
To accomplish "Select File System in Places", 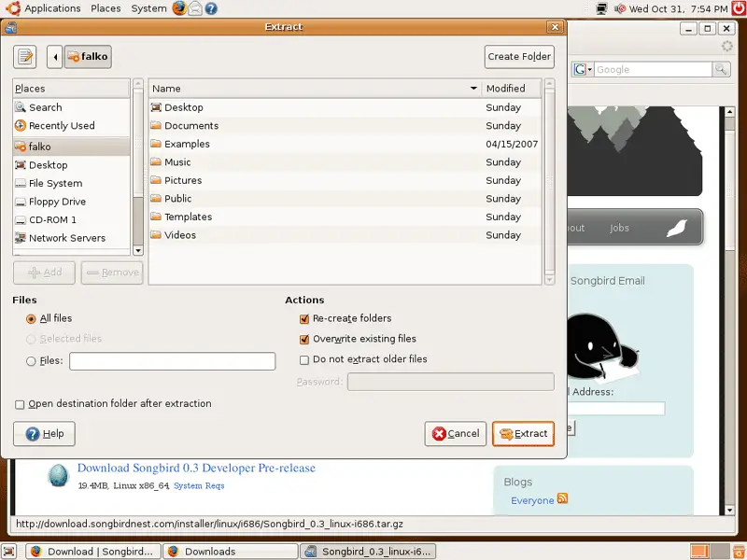I will (x=72, y=183).
